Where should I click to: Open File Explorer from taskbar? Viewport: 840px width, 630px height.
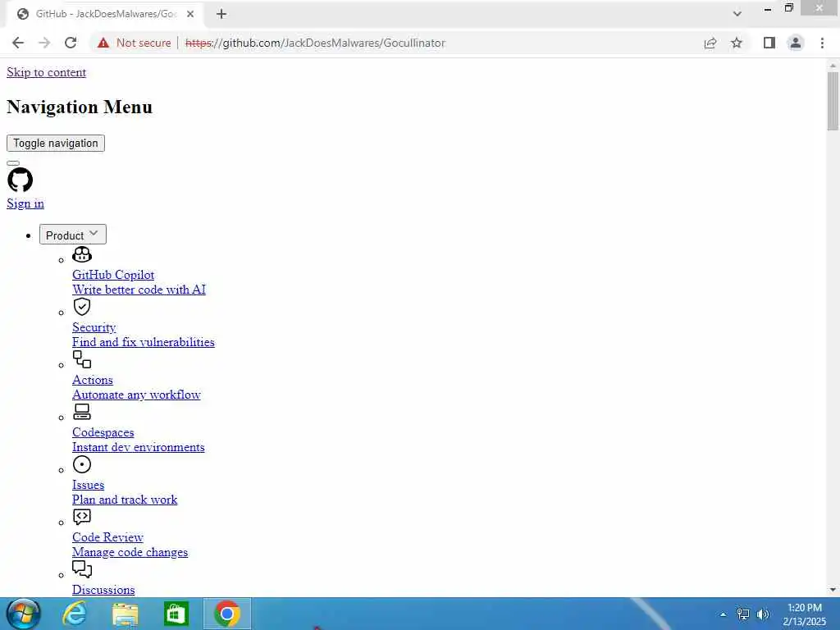click(x=126, y=614)
